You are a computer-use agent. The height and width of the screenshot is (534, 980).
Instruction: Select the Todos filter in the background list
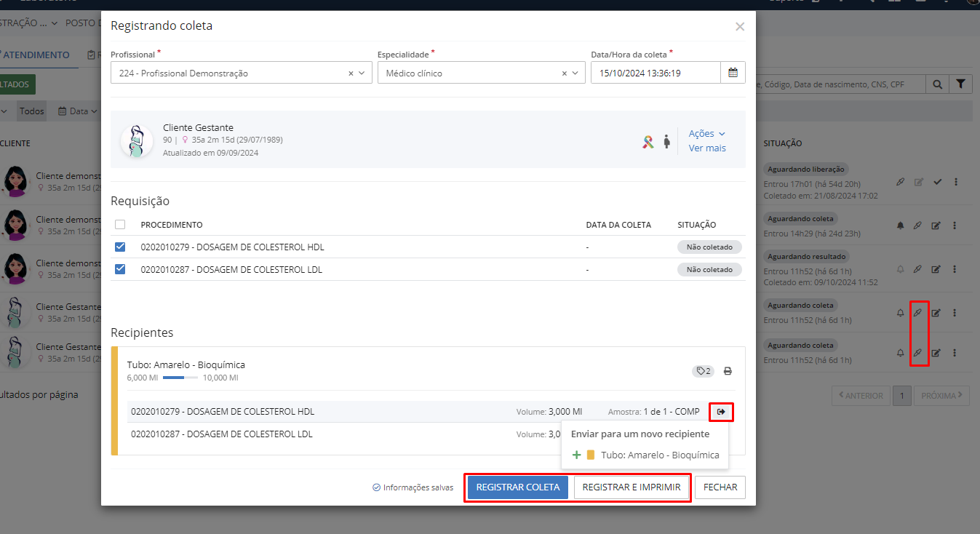coord(32,111)
